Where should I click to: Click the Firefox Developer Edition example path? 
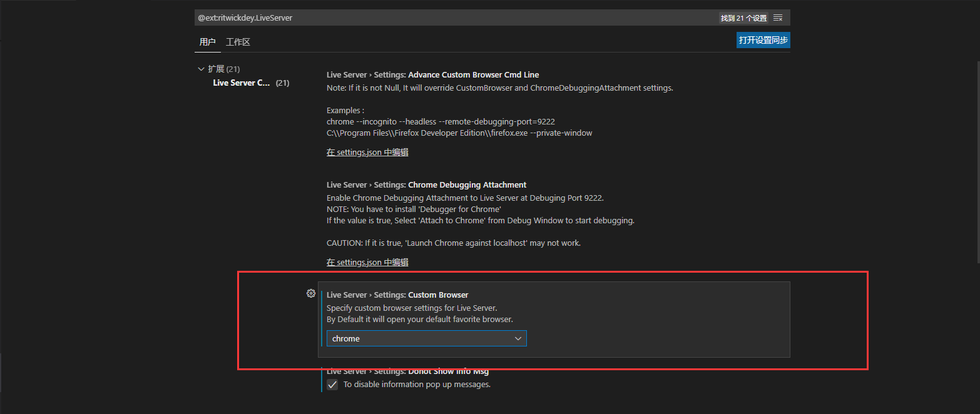[459, 133]
